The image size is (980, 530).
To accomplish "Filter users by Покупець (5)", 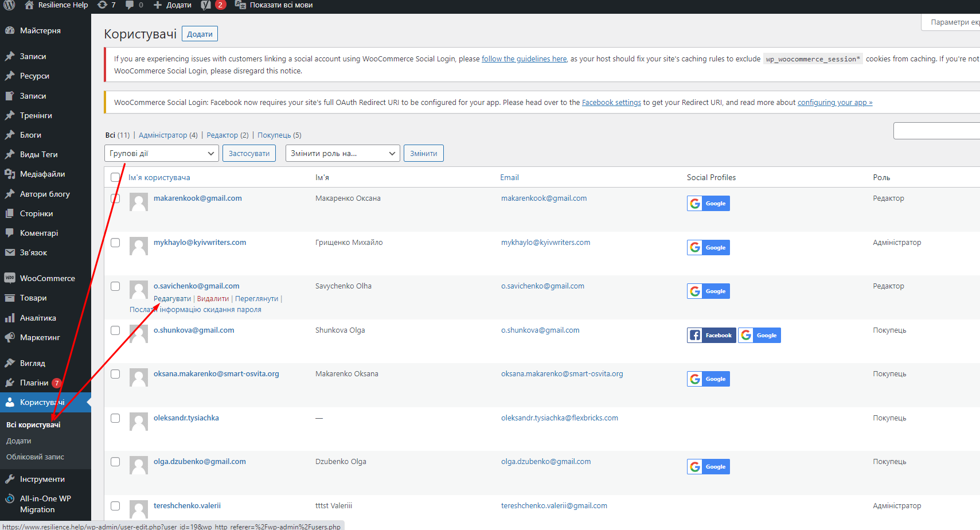I will 279,135.
